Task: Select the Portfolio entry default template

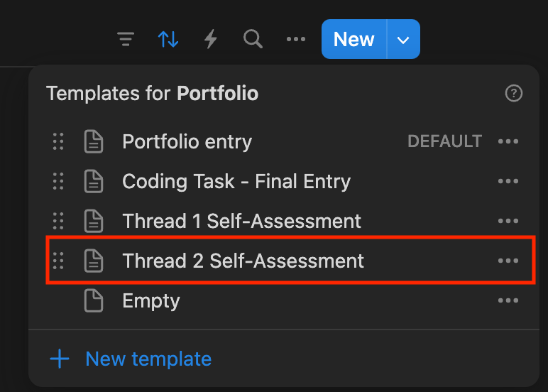Action: (x=187, y=142)
